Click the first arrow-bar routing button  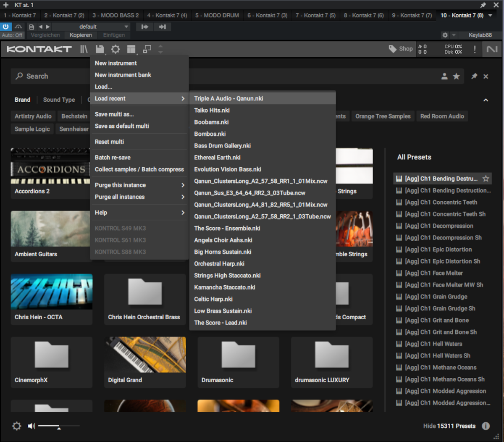[x=145, y=26]
